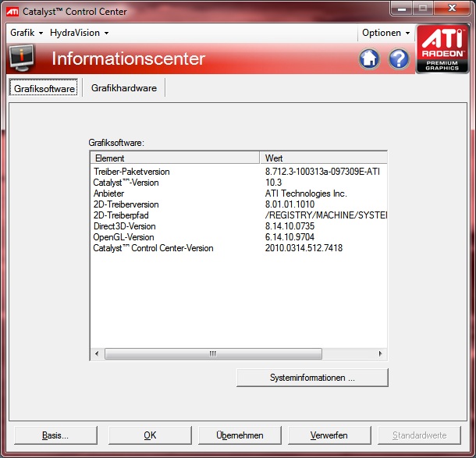Close the Catalyst Control Center window
Viewport: 476px width, 458px height.
pyautogui.click(x=452, y=9)
